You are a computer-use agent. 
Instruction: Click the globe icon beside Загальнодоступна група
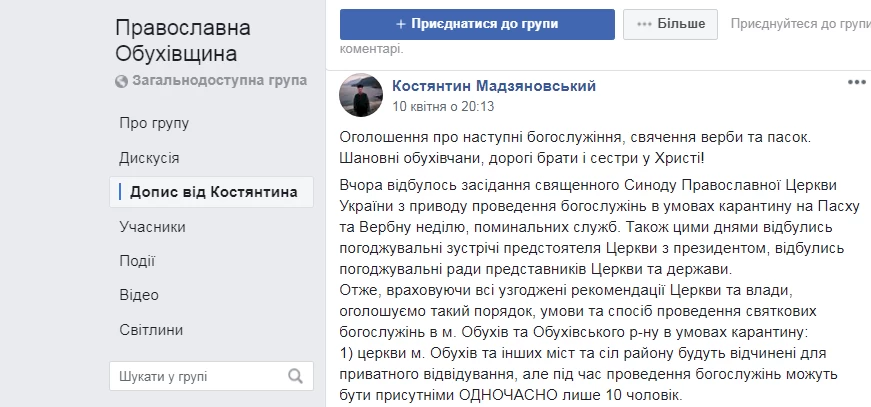click(x=122, y=82)
